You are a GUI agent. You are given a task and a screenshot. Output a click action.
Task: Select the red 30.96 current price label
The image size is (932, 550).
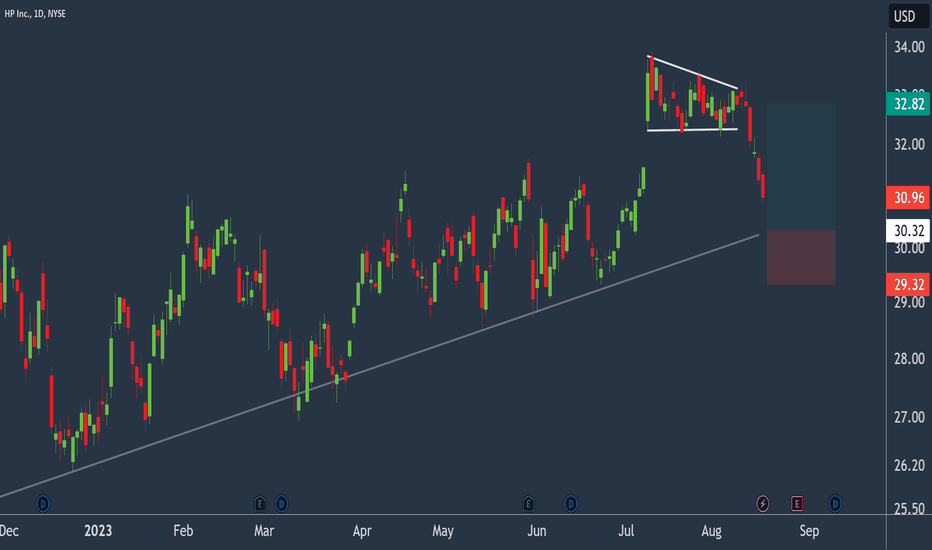point(908,197)
